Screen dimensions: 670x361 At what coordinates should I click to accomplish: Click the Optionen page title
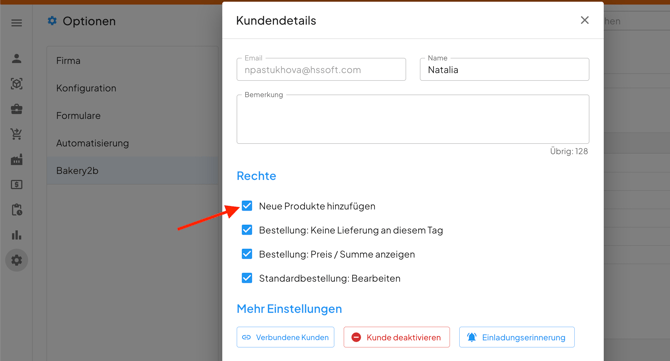(89, 21)
